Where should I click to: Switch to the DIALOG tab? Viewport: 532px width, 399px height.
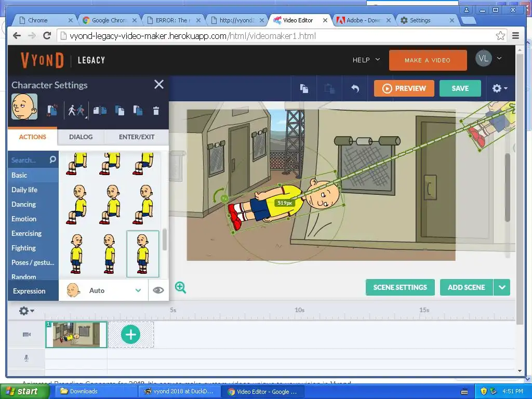pyautogui.click(x=81, y=137)
